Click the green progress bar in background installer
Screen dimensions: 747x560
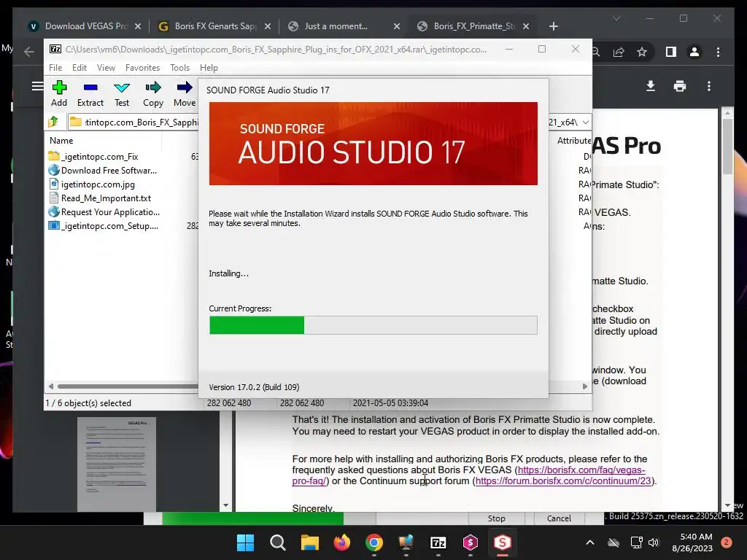pos(252,518)
